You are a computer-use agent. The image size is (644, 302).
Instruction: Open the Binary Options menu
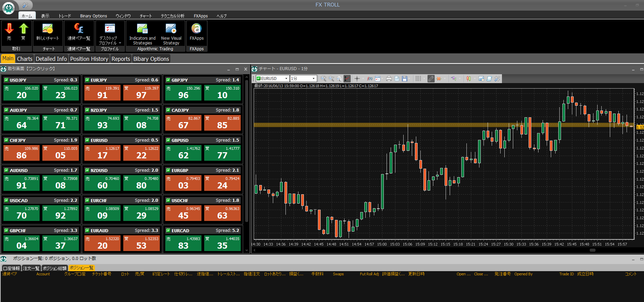[x=94, y=16]
